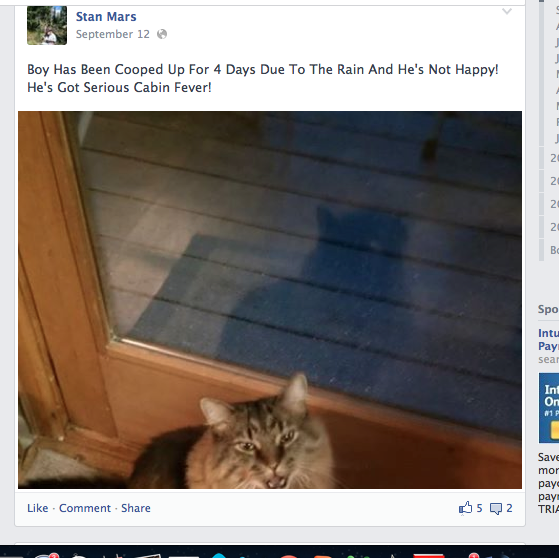Open the Intuit Pay ad title link
This screenshot has height=558, width=559.
click(x=548, y=339)
